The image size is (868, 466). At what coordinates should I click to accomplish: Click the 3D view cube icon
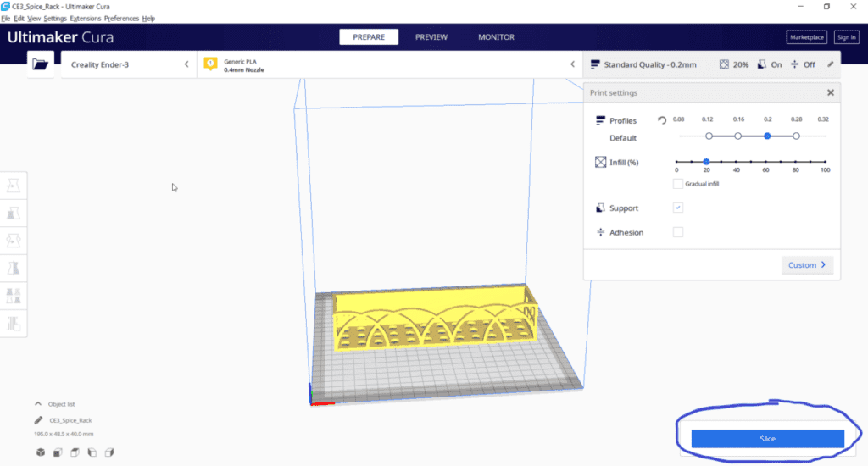[41, 452]
